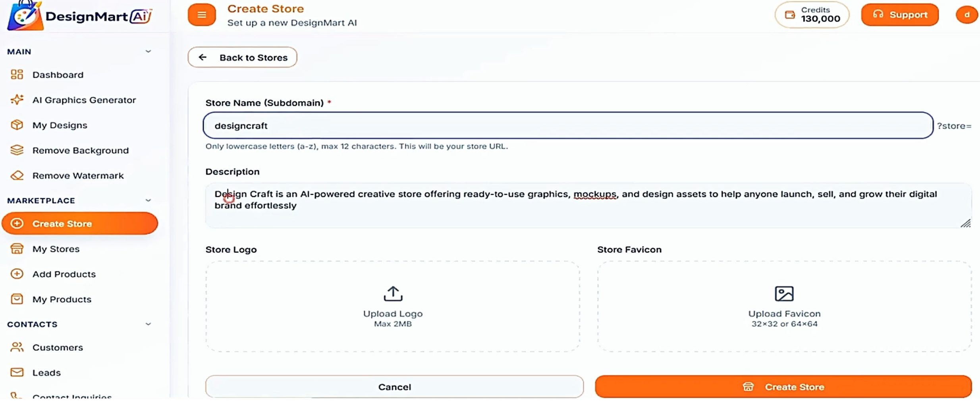Click the upload arrow icon for Store Logo

393,294
